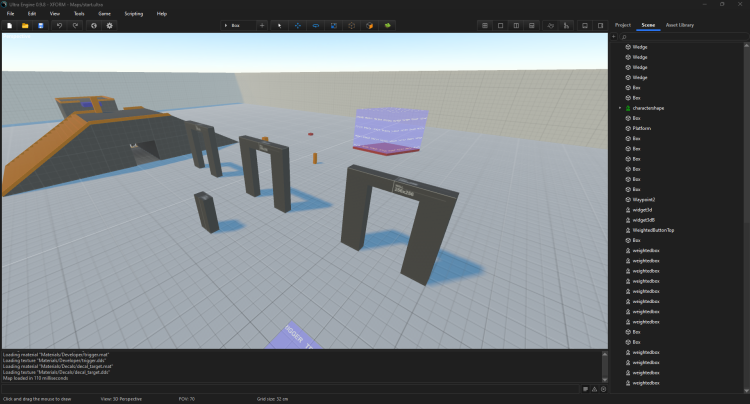Save the map with the floppy disk icon

tap(40, 25)
